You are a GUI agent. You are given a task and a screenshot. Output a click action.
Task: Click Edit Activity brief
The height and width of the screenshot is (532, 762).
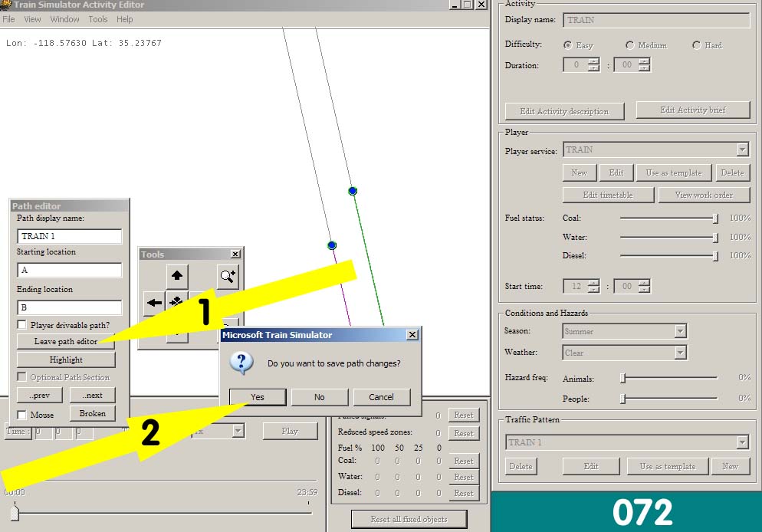pos(693,110)
